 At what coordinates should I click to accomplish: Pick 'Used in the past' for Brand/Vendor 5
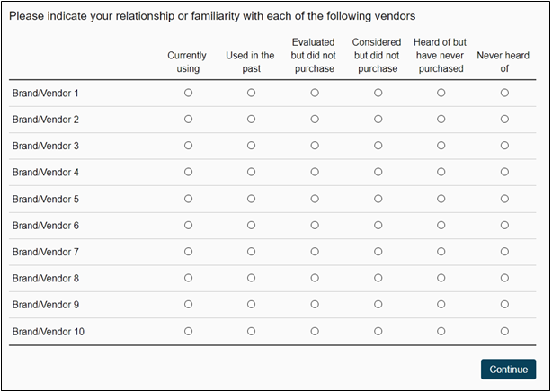tap(252, 199)
